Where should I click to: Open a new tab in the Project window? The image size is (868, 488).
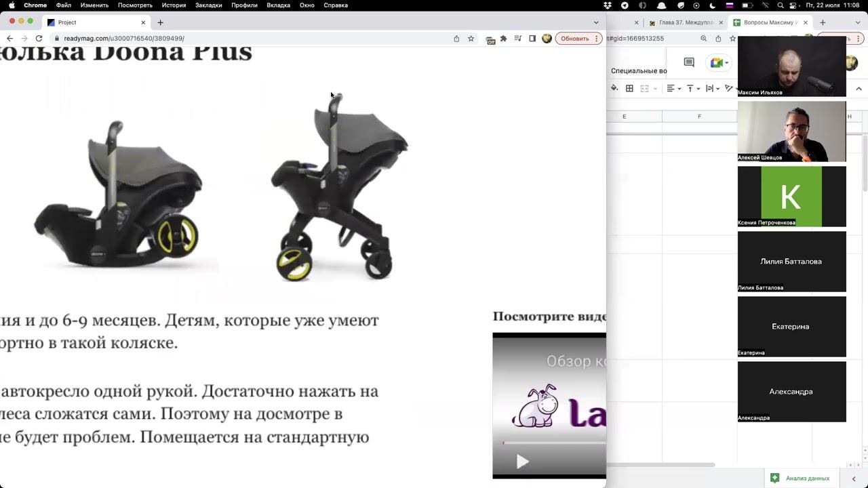pos(160,22)
